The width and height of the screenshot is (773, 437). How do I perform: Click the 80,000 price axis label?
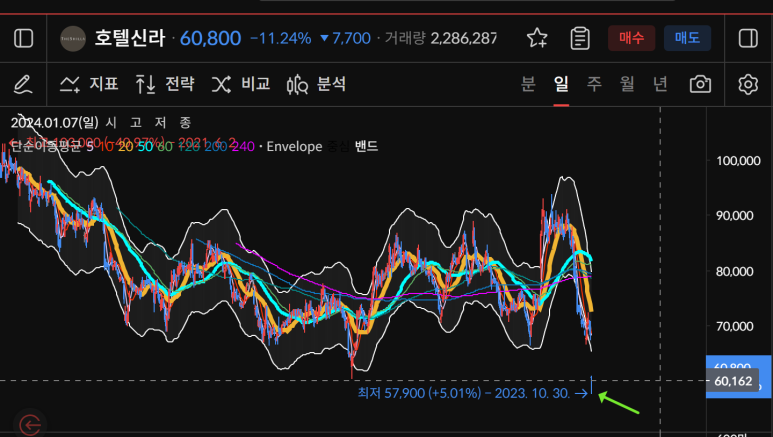coord(735,271)
